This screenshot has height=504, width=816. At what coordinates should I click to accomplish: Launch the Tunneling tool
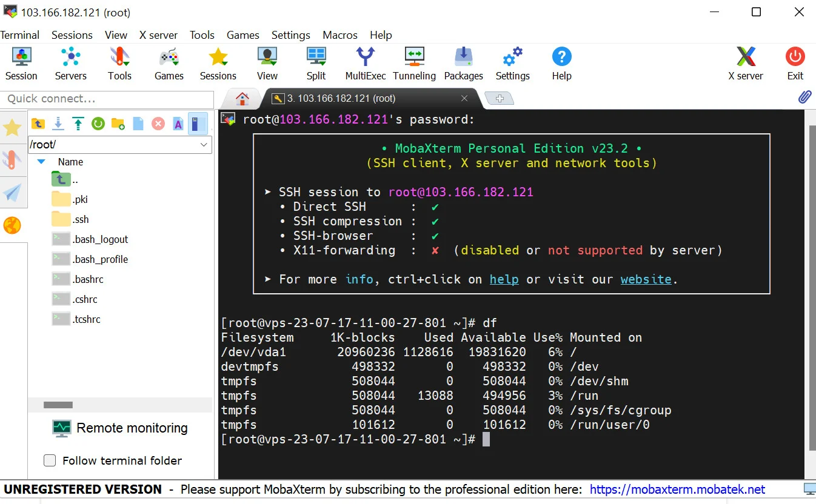[x=414, y=62]
